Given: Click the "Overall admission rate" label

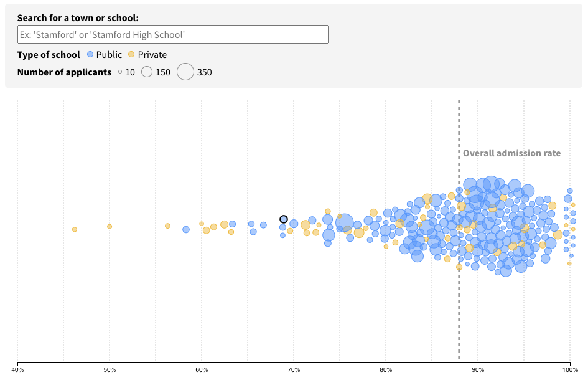Looking at the screenshot, I should point(511,153).
